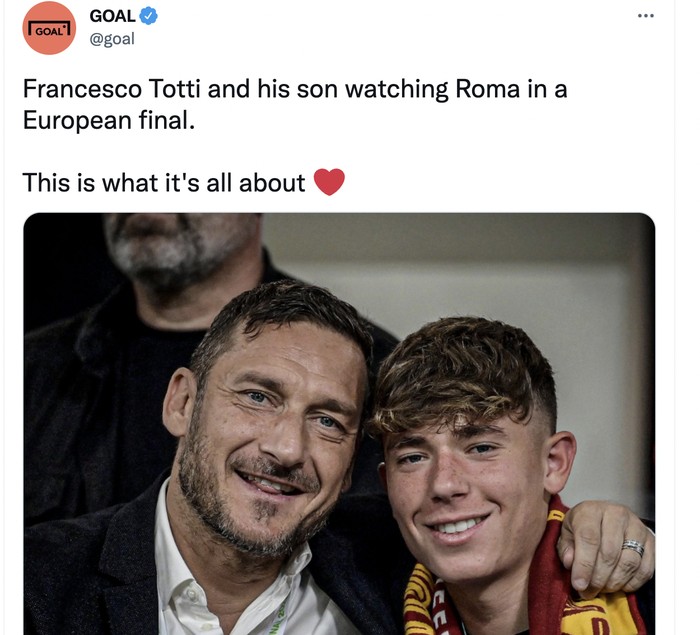The width and height of the screenshot is (700, 635).
Task: Click the red and yellow scarf
Action: pos(430,600)
